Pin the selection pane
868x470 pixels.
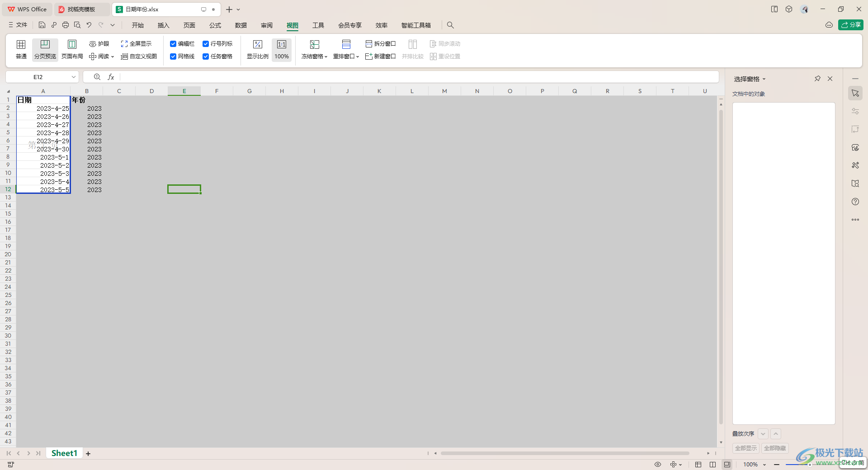click(817, 79)
